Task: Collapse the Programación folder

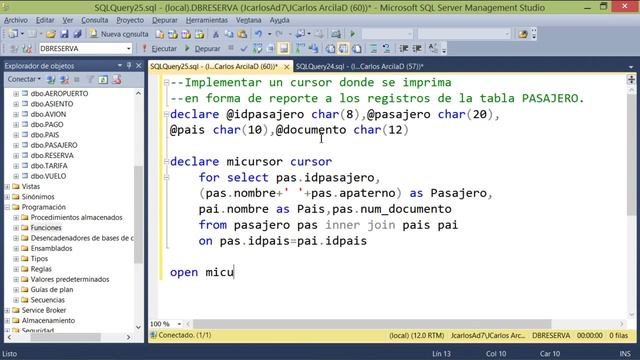Action: [7, 207]
